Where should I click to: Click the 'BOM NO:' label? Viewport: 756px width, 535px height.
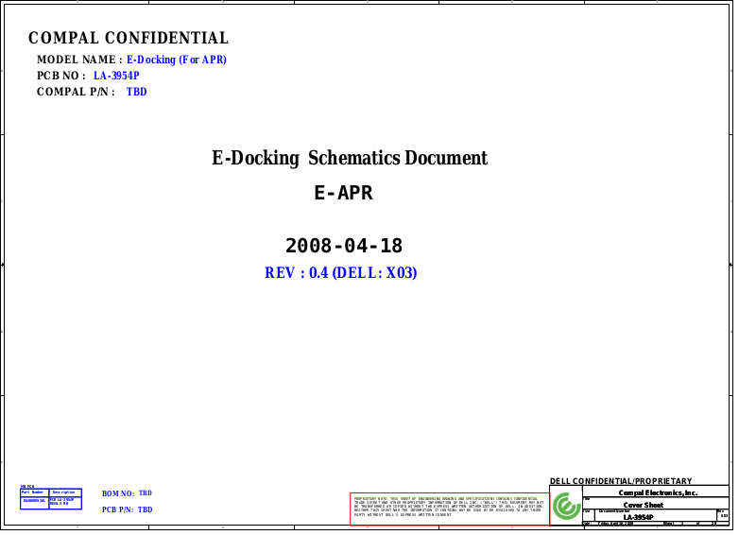(118, 493)
